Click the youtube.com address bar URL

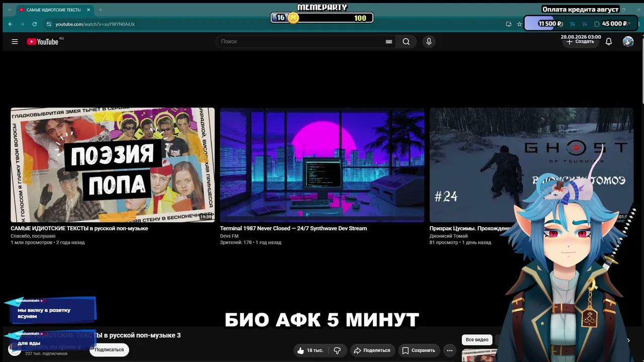tap(95, 24)
